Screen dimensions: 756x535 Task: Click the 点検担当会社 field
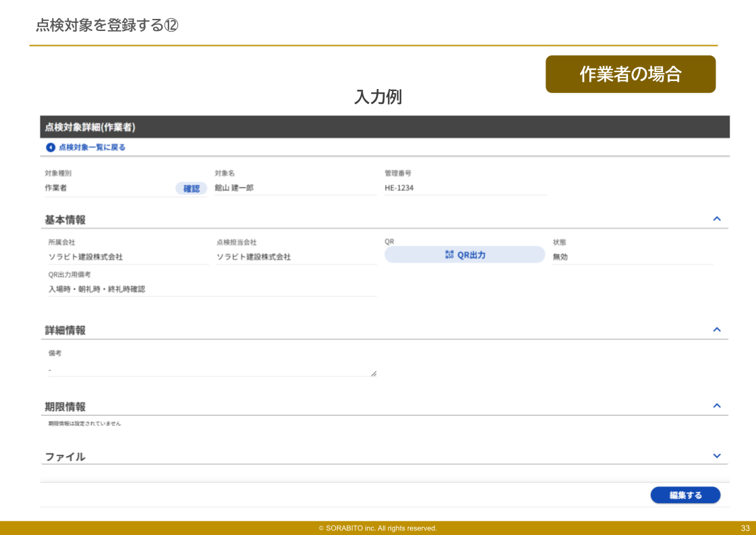click(x=295, y=257)
